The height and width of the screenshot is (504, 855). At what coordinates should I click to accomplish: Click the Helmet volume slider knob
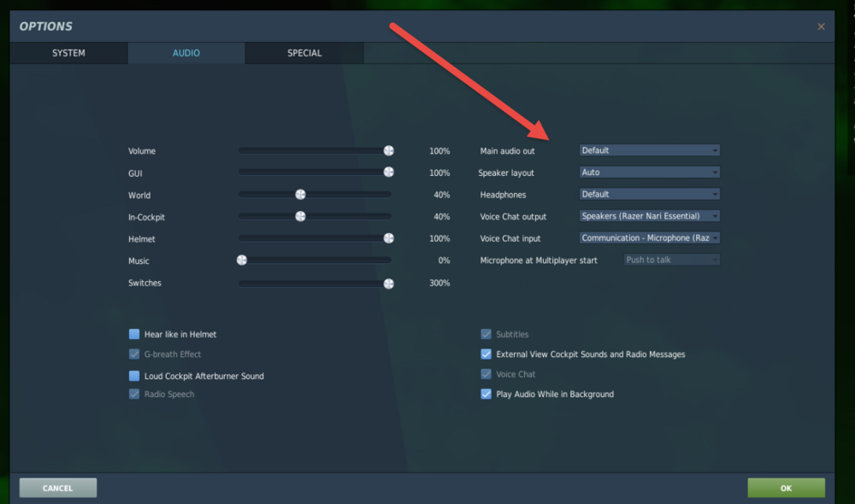pos(389,238)
